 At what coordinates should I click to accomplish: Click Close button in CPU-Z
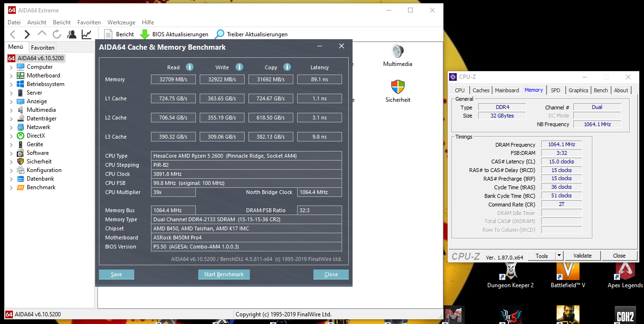(619, 256)
